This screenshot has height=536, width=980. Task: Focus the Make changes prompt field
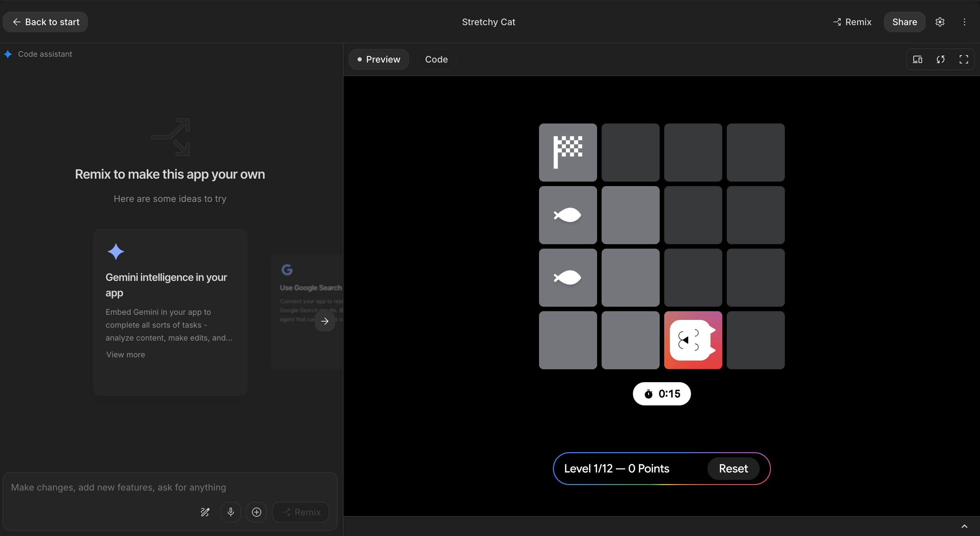pyautogui.click(x=167, y=487)
